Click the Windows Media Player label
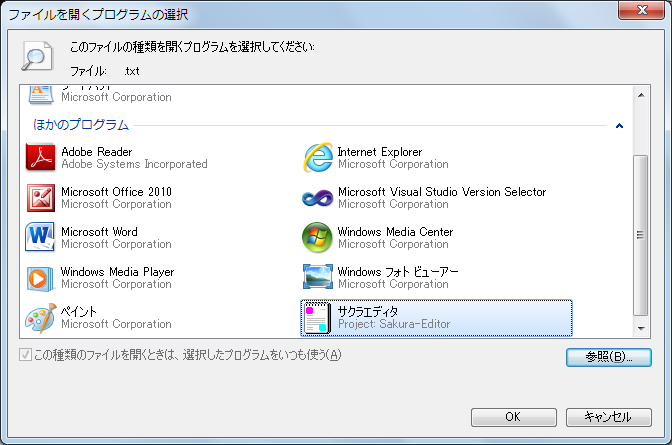This screenshot has height=445, width=672. [x=117, y=272]
